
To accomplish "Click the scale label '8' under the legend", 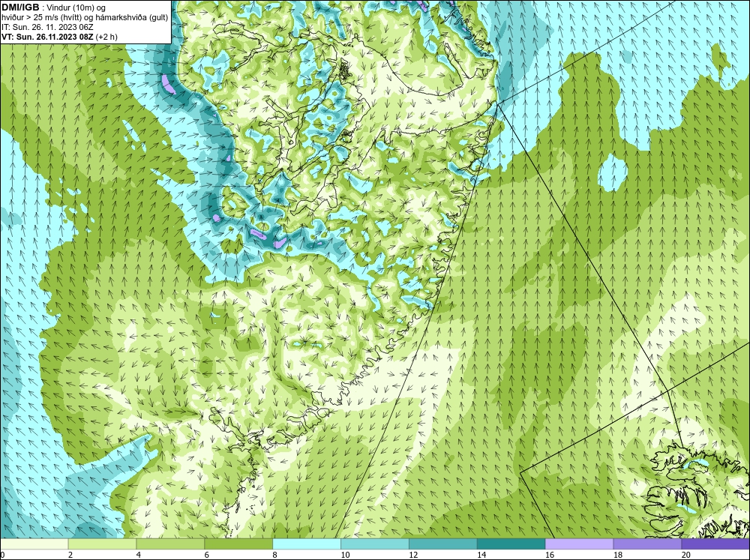I will pos(274,555).
